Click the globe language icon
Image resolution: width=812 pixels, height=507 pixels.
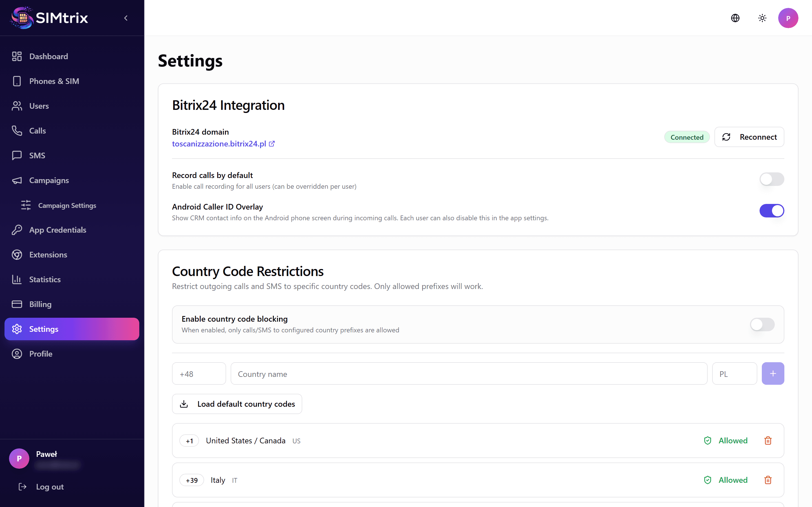pos(735,18)
